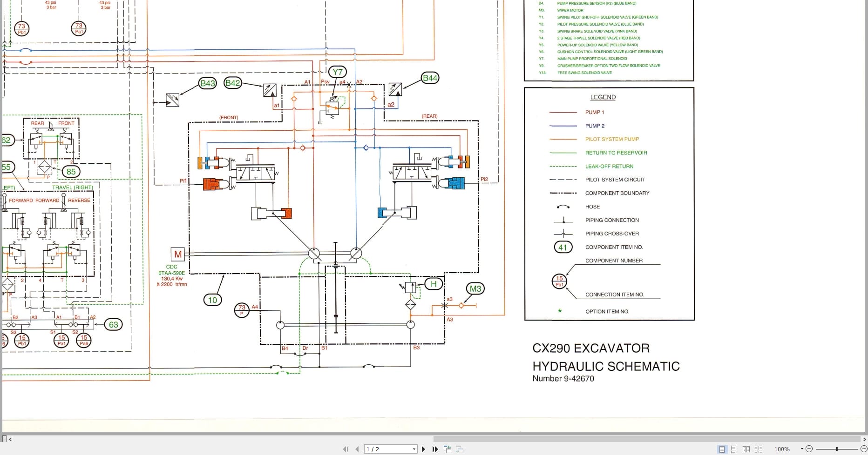Image resolution: width=868 pixels, height=455 pixels.
Task: Jump to the first page using the skip-back icon
Action: point(346,449)
